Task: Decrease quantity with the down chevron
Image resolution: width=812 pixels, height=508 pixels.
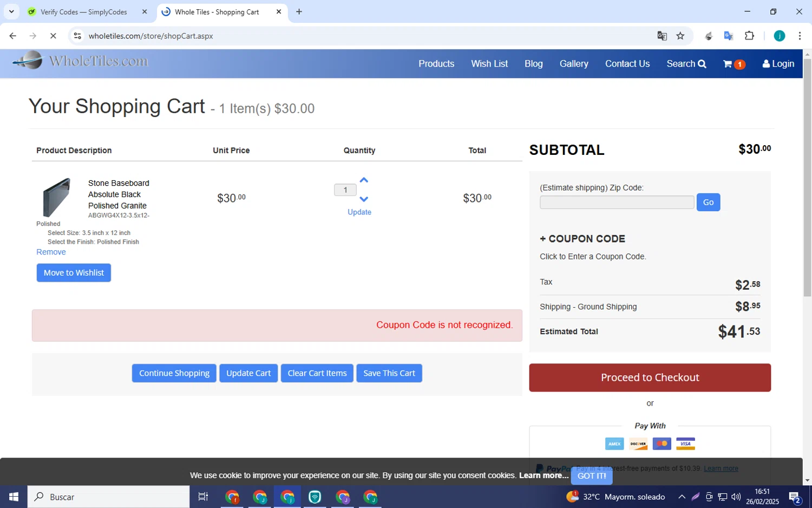Action: [364, 199]
